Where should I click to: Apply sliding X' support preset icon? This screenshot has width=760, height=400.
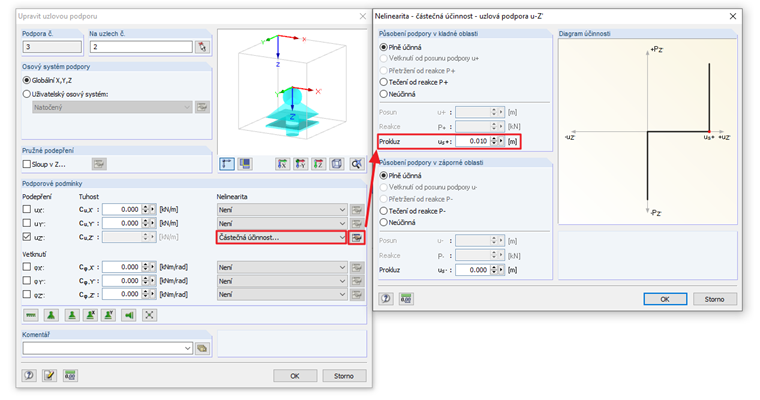pos(90,315)
